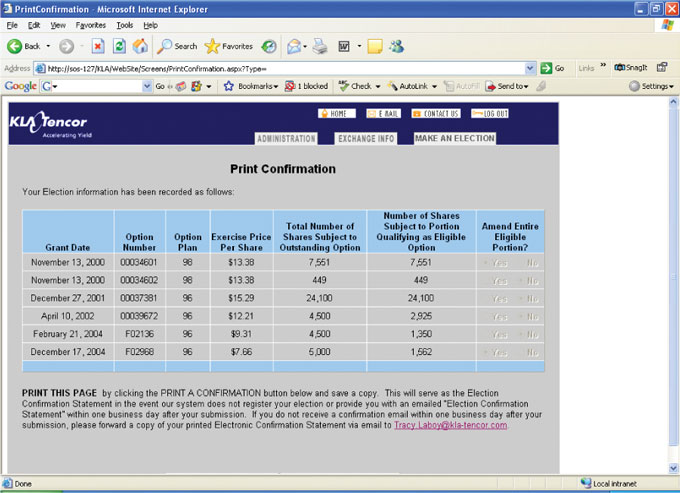Click the Tracy Laboy email link
Viewport: 680px width, 493px height.
click(x=450, y=425)
